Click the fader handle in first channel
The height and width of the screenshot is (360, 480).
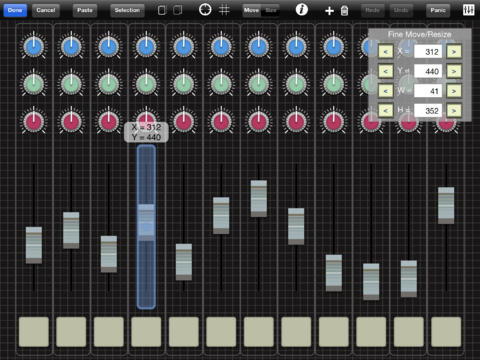[34, 245]
